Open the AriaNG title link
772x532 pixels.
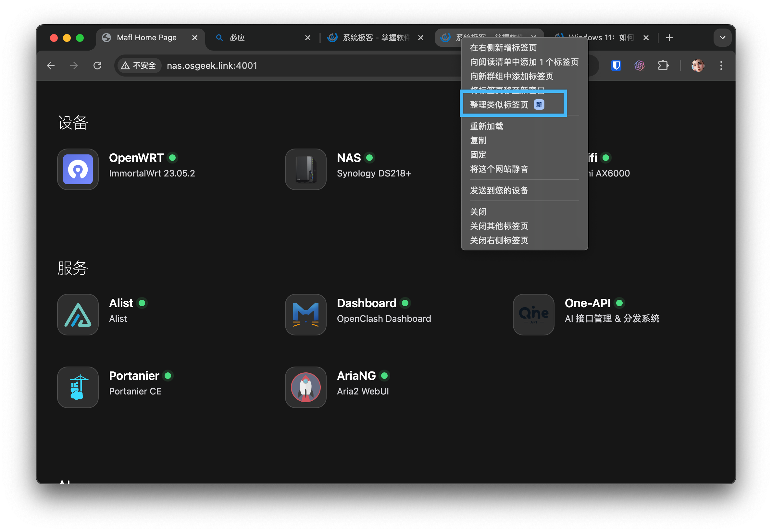click(x=356, y=376)
